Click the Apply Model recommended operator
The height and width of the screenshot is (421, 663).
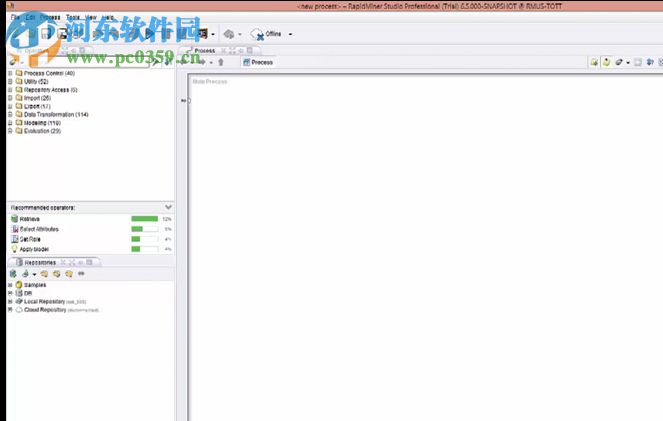[34, 249]
